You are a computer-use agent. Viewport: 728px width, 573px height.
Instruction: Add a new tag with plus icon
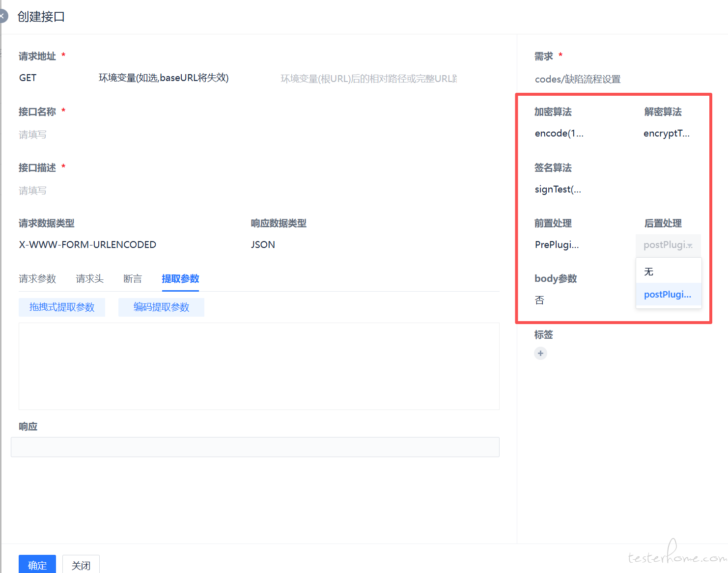pyautogui.click(x=540, y=353)
